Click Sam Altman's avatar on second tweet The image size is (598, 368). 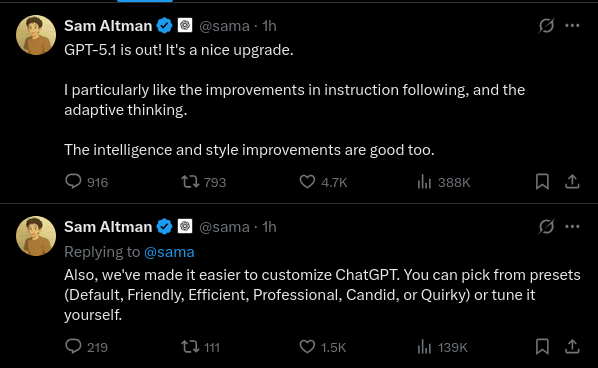tap(36, 236)
